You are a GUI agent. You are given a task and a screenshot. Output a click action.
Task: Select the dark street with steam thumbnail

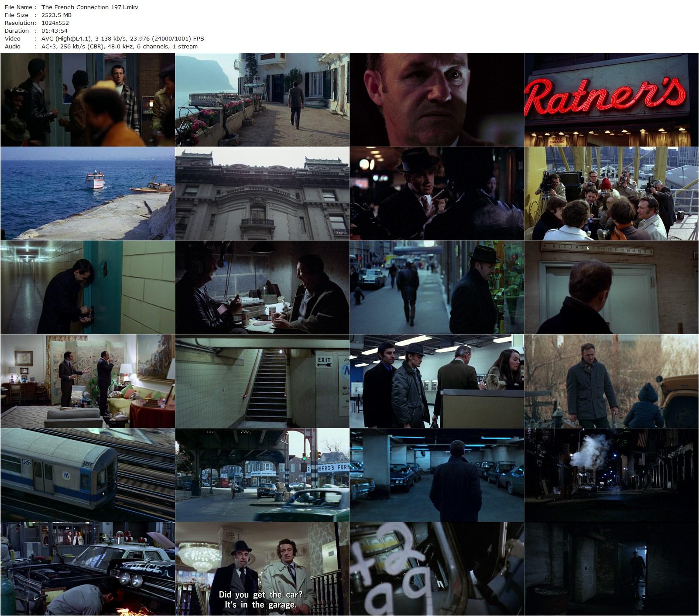coord(611,475)
